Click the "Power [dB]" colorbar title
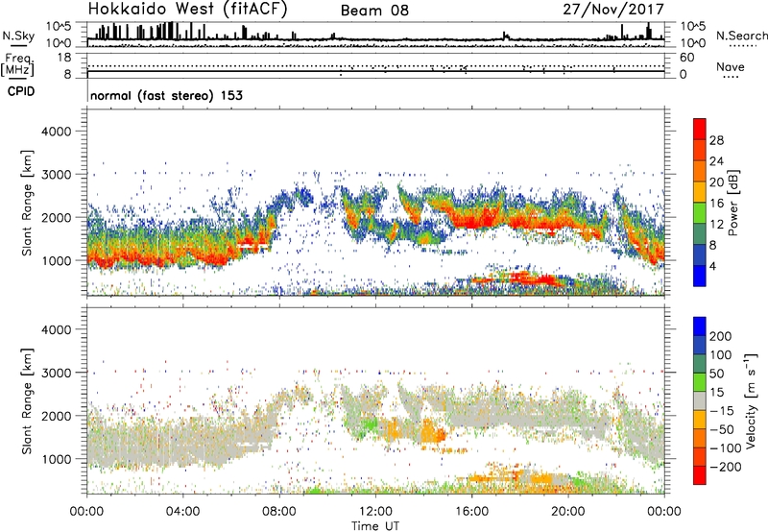The width and height of the screenshot is (768, 532). point(733,203)
